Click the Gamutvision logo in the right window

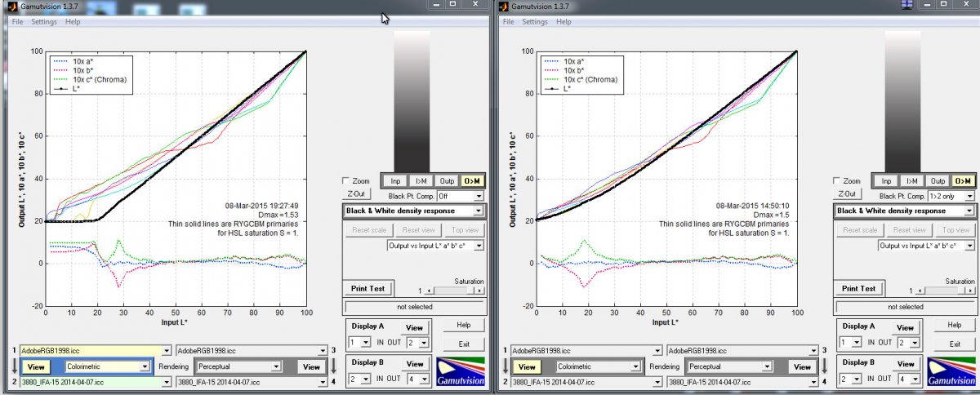coord(952,372)
